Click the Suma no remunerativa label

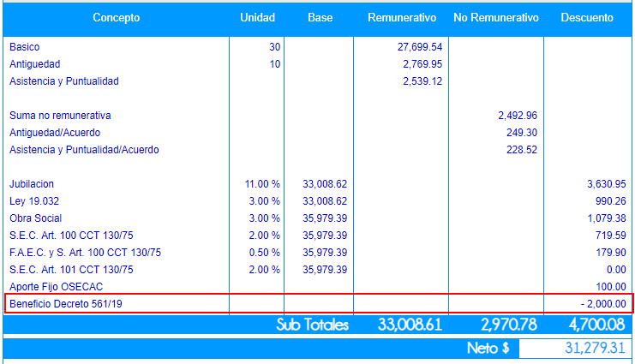60,116
